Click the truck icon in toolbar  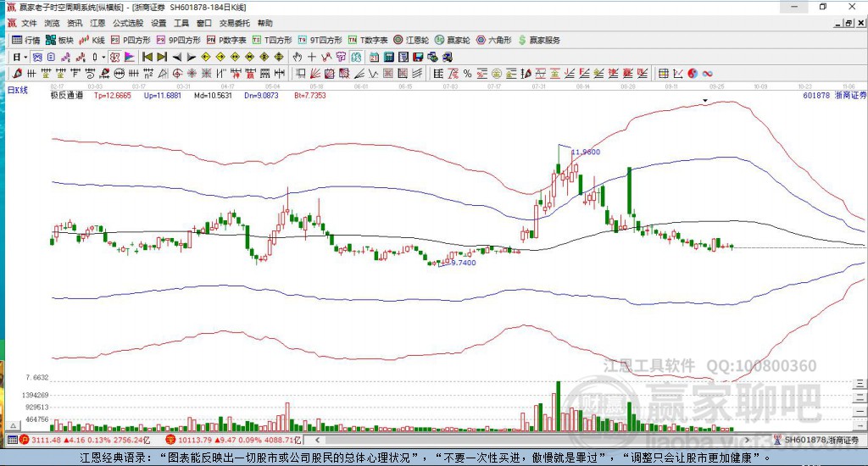(x=447, y=57)
